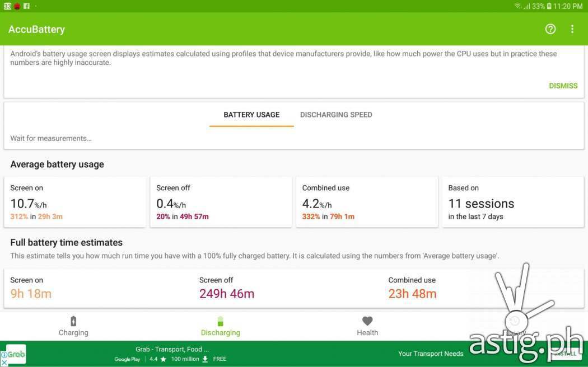Tap the Facebook notification icon in status bar
The image size is (588, 367).
26,6
